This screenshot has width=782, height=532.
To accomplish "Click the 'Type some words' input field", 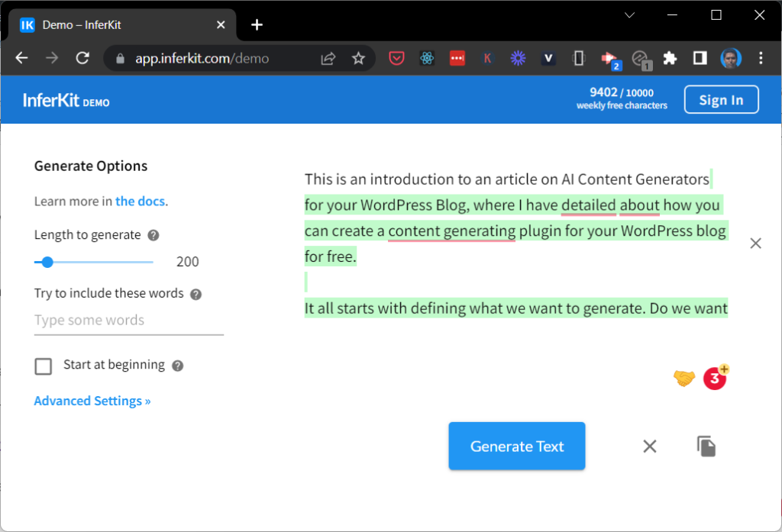I will coord(128,321).
